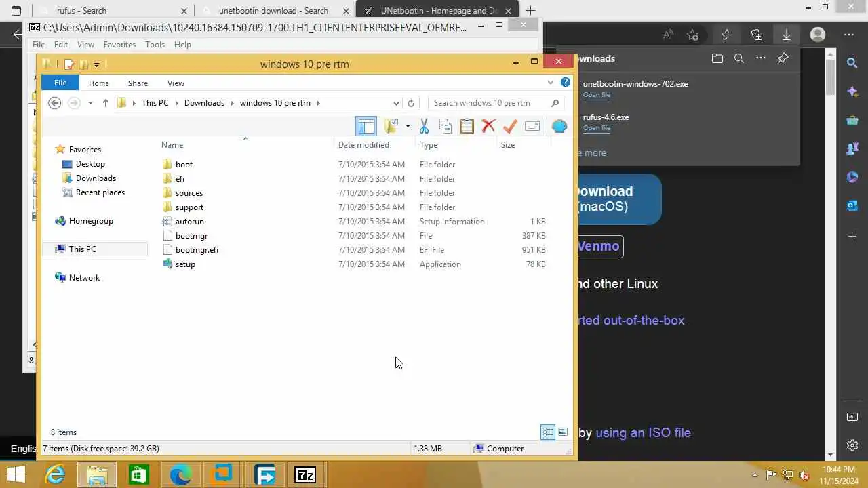Switch to large icons view button

click(563, 432)
